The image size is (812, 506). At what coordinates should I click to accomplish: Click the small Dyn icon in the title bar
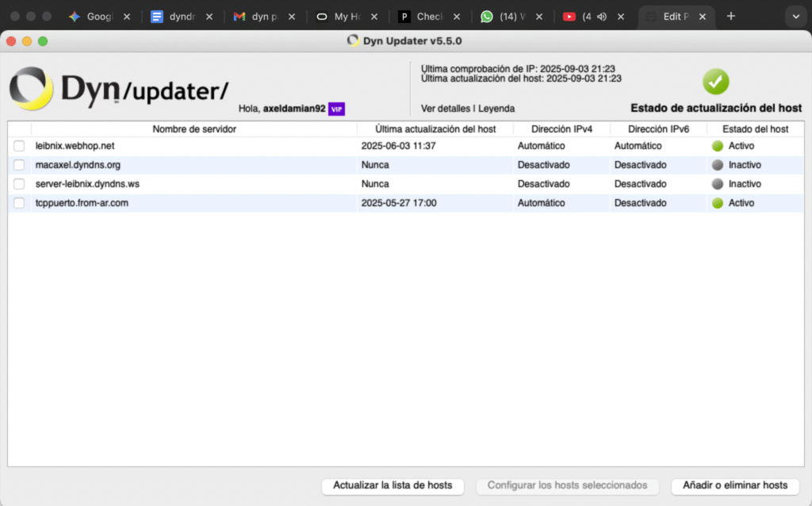pyautogui.click(x=353, y=40)
